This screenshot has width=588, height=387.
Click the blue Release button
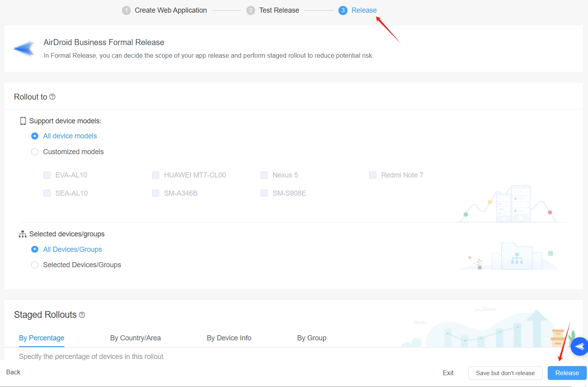click(x=567, y=373)
